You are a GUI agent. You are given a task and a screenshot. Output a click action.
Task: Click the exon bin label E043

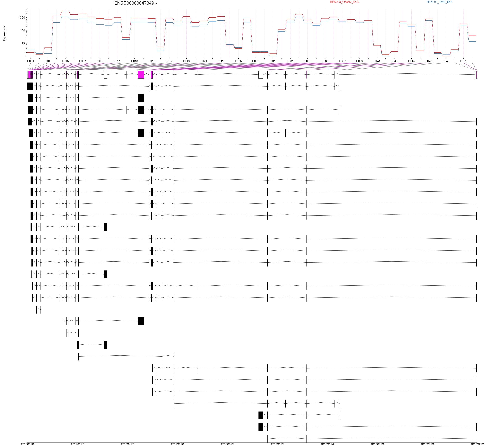[394, 61]
